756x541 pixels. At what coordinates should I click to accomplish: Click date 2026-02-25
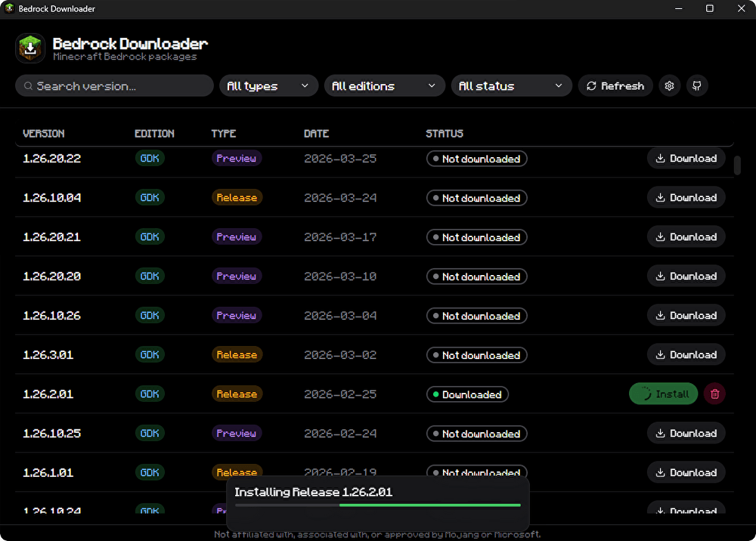tap(340, 394)
